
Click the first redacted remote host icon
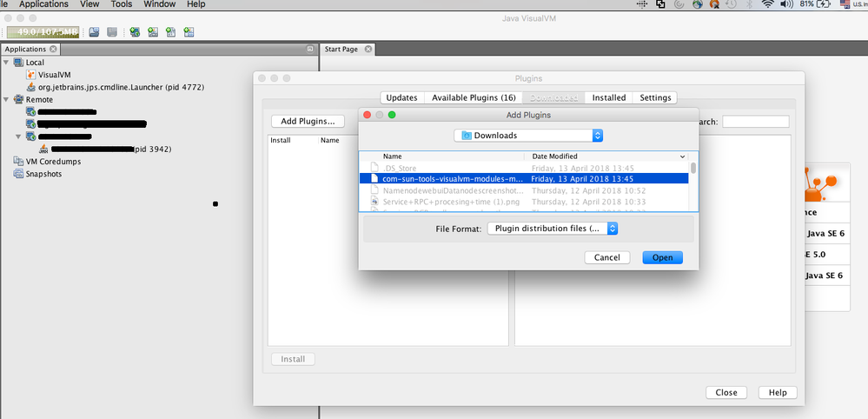[x=31, y=112]
